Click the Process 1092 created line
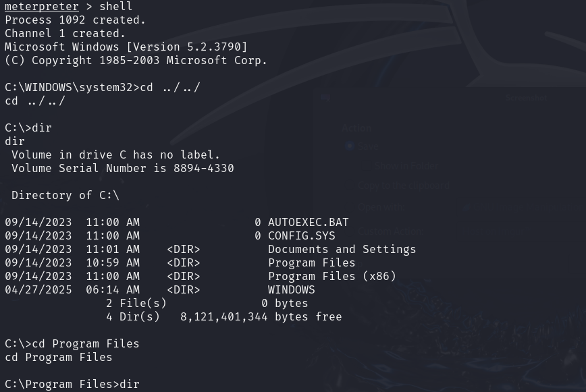The image size is (586, 392). coord(75,20)
